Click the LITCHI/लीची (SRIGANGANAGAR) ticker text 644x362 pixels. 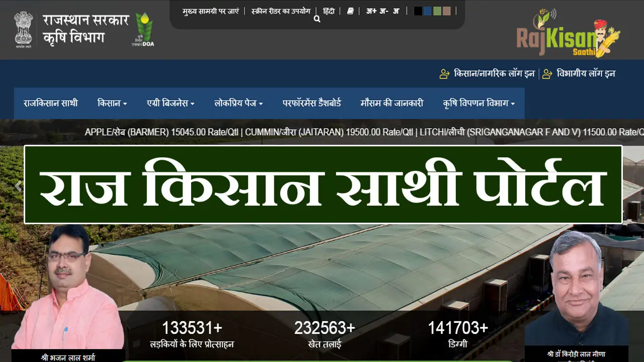coord(532,132)
